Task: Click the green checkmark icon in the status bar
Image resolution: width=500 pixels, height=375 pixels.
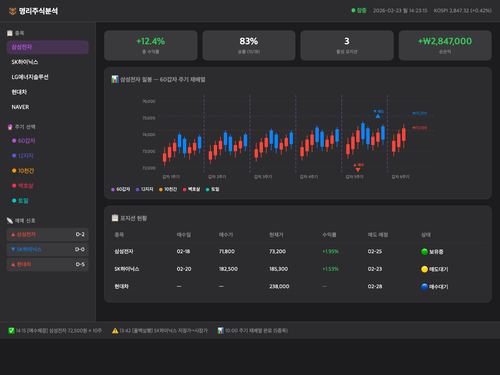Action: [11, 330]
